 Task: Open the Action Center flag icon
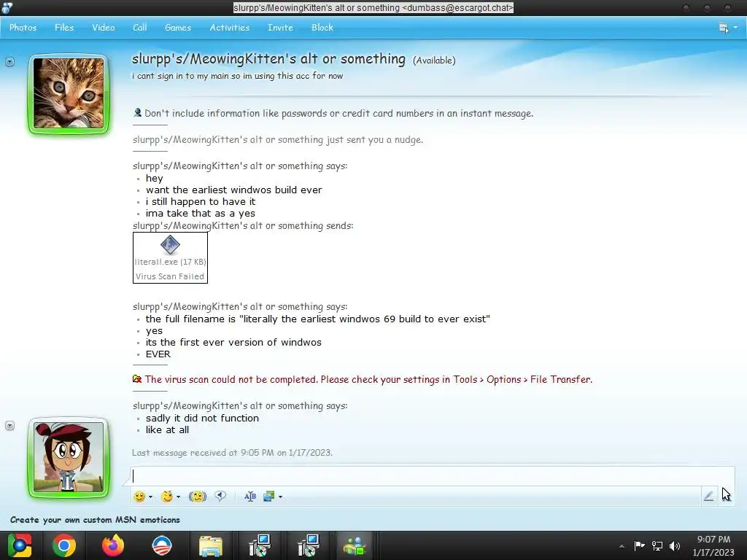pos(639,545)
